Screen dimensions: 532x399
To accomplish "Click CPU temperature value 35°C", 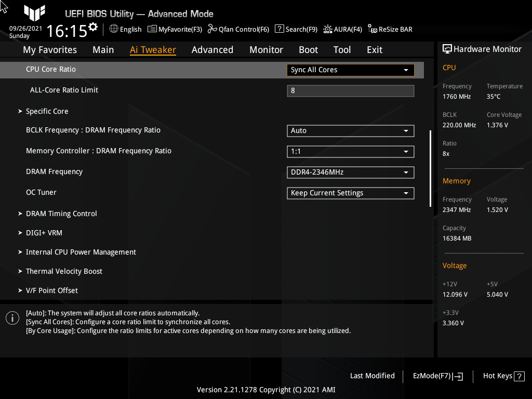I will coord(494,97).
